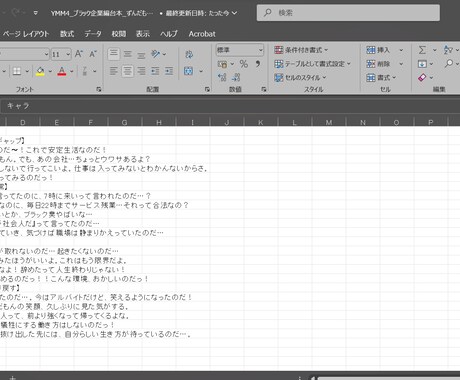460x380 pixels.
Task: Open the 最終更新日時 save status dropdown
Action: point(201,13)
